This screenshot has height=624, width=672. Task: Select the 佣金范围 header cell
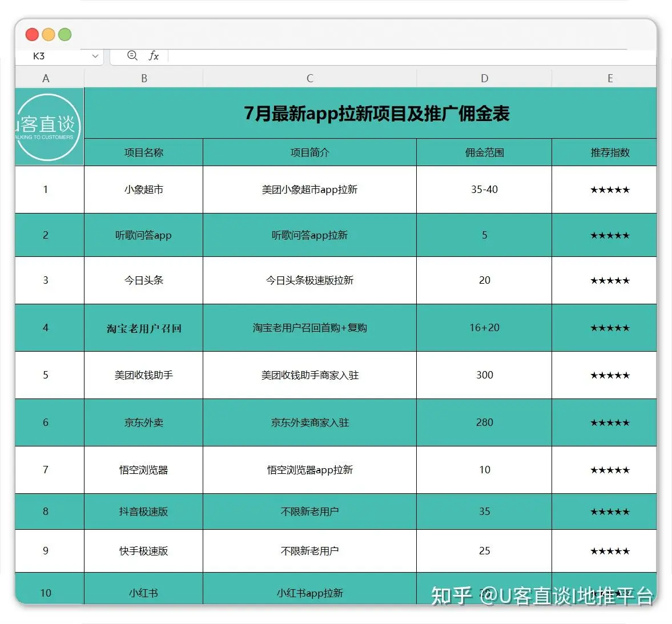coord(484,152)
